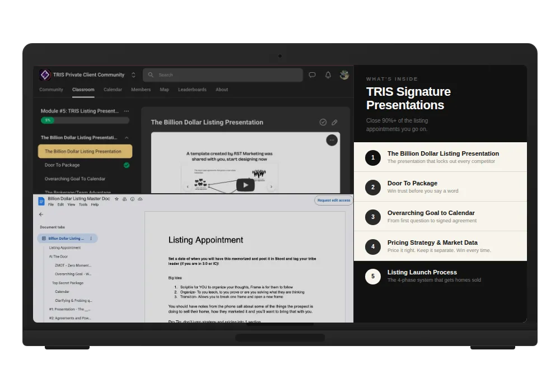
Task: Click number 4 circle for Pricing Strategy
Action: (x=373, y=246)
